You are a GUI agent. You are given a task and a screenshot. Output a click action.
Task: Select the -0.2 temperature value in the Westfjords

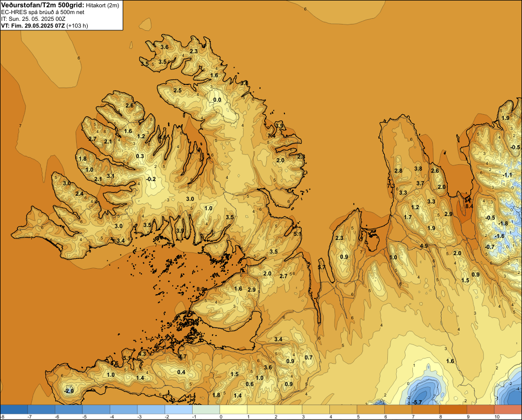coord(151,179)
